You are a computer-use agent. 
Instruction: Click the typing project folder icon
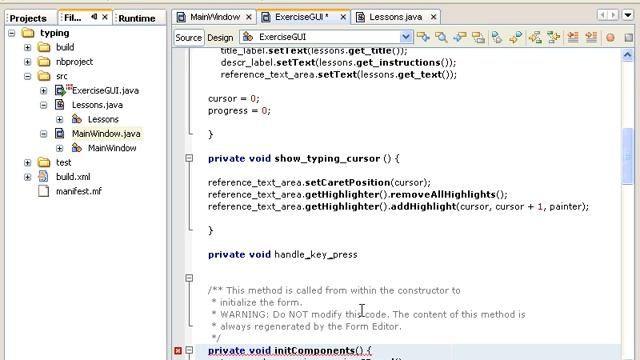28,33
